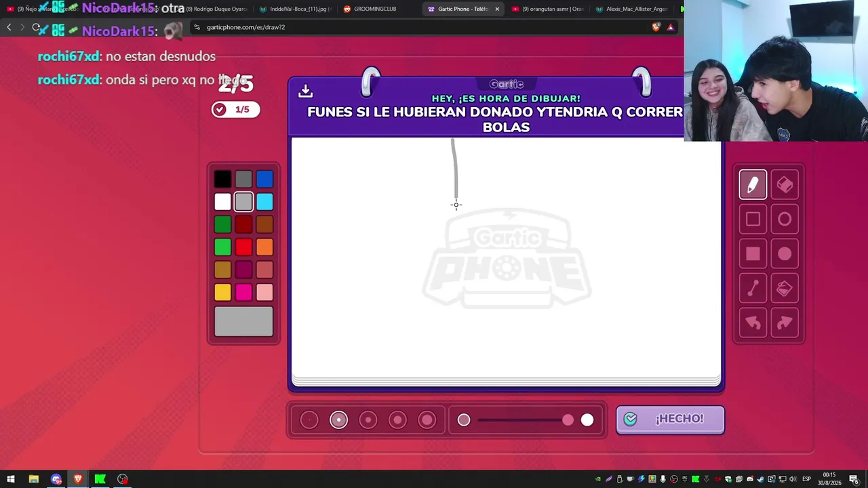Image resolution: width=868 pixels, height=488 pixels.
Task: Pick the black color swatch
Action: click(222, 179)
